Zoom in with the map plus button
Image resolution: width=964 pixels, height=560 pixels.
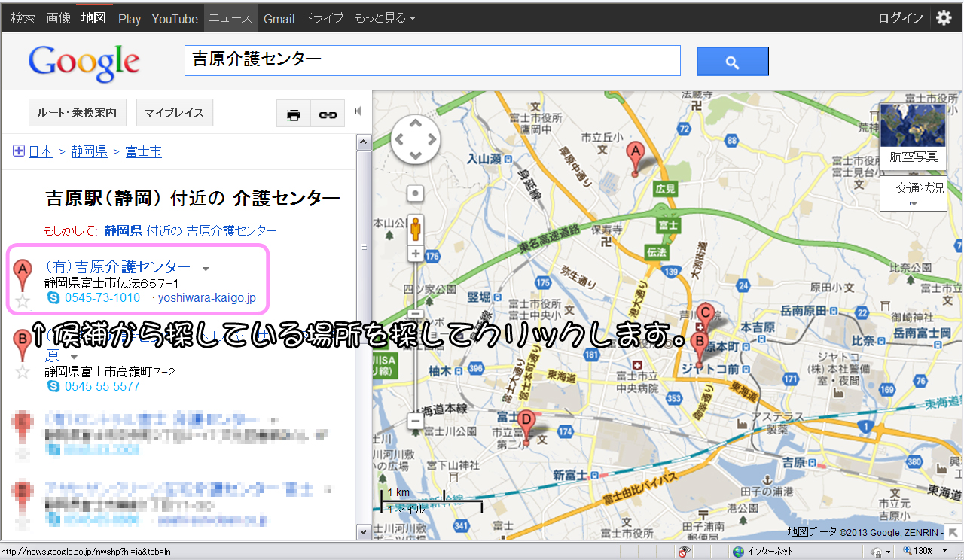(x=415, y=254)
